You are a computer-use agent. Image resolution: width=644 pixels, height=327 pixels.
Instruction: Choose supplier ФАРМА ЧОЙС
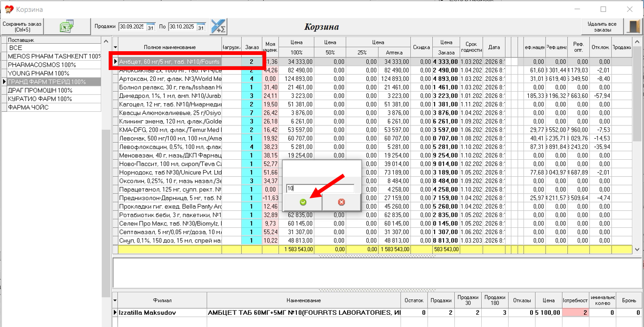coord(28,107)
